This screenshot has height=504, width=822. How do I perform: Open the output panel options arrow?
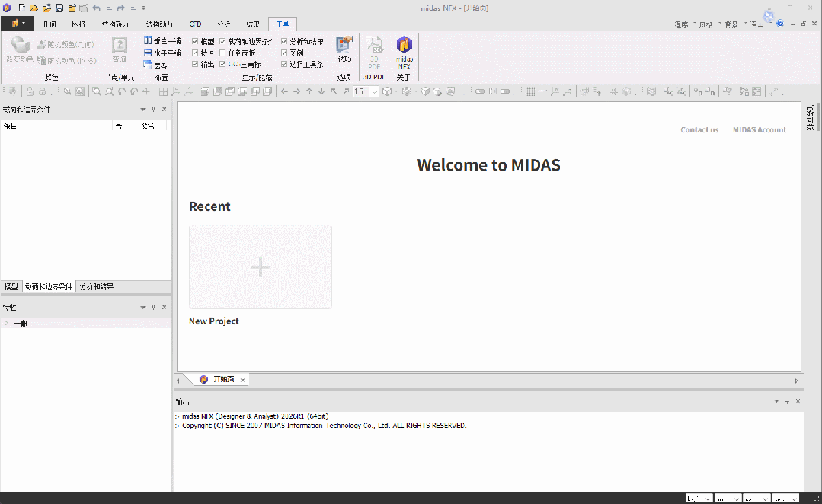coord(776,401)
